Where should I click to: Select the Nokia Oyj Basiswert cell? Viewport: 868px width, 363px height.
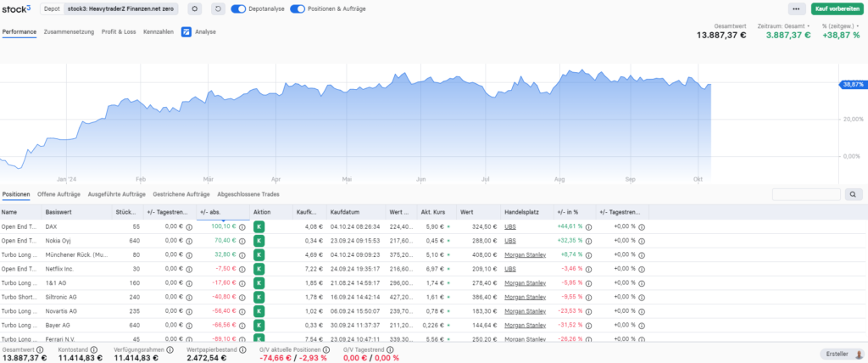pyautogui.click(x=76, y=241)
